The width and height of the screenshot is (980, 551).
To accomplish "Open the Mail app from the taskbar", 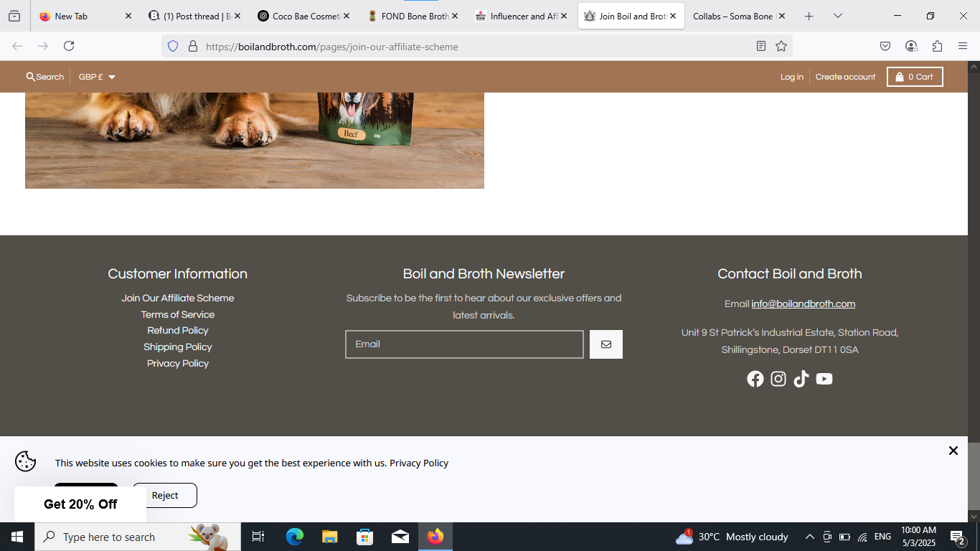I will (x=400, y=537).
